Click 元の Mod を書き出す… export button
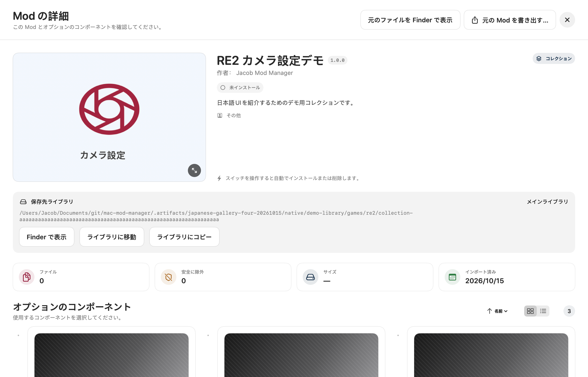 click(x=510, y=20)
